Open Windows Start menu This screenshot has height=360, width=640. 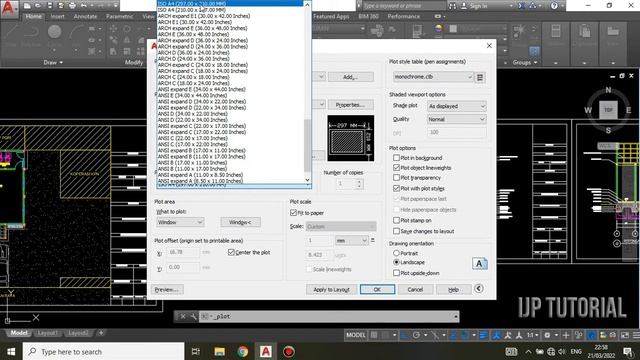11,351
